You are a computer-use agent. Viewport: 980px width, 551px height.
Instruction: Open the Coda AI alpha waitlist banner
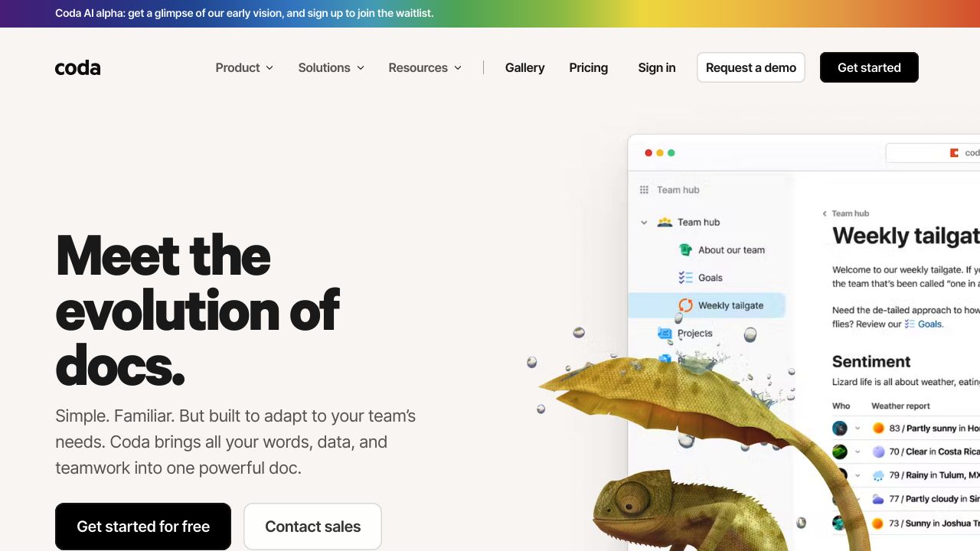244,13
